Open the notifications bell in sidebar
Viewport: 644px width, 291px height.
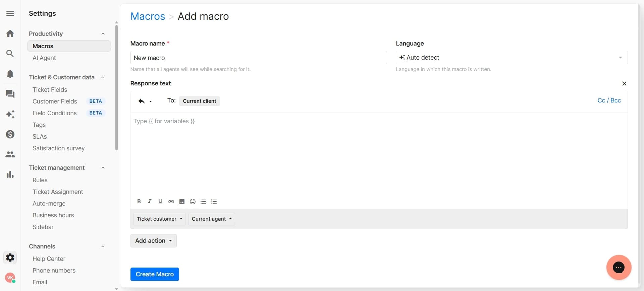pyautogui.click(x=10, y=74)
